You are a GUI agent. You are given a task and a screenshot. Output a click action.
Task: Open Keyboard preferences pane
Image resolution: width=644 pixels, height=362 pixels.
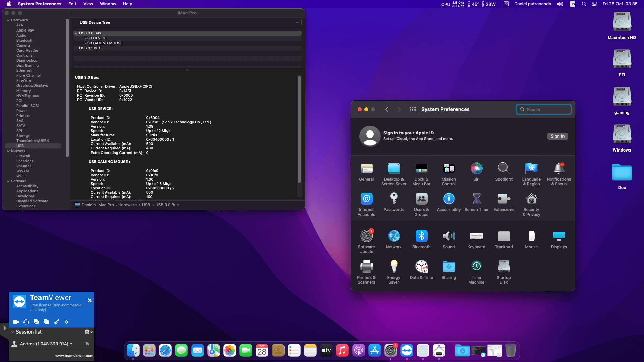tap(476, 240)
